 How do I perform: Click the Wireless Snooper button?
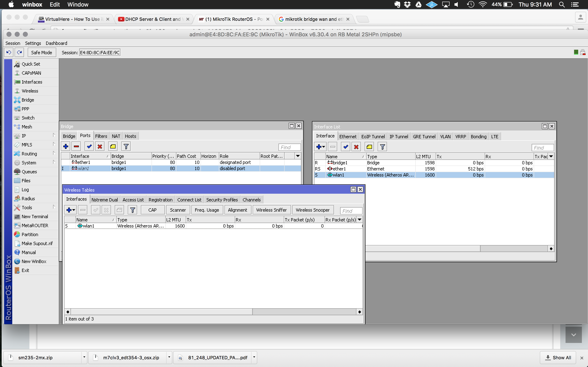click(x=312, y=210)
